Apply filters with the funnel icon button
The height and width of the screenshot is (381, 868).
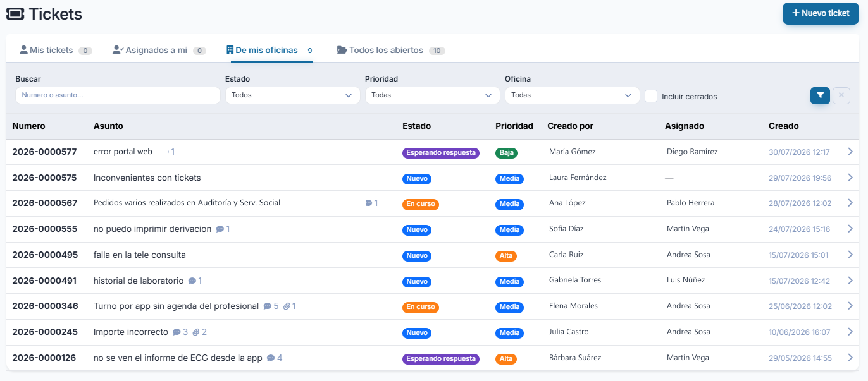point(820,95)
